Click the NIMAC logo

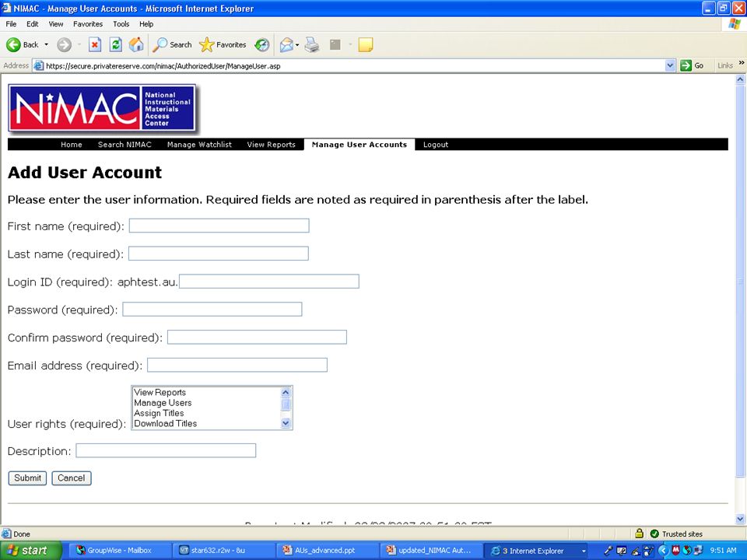pyautogui.click(x=102, y=107)
